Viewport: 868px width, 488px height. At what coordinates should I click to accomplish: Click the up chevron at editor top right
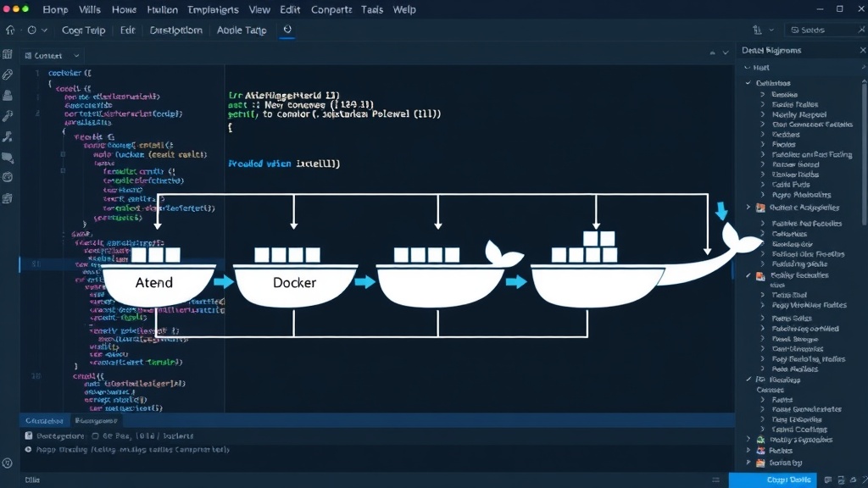pyautogui.click(x=712, y=53)
